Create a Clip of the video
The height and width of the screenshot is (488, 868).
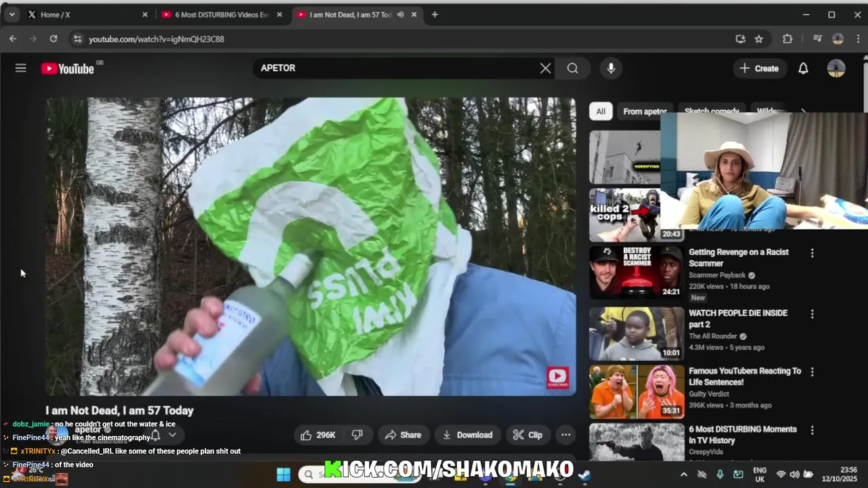[528, 435]
